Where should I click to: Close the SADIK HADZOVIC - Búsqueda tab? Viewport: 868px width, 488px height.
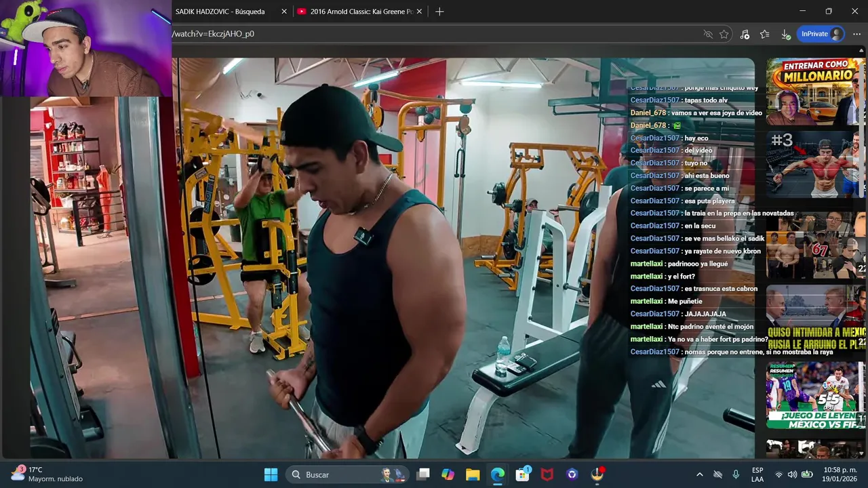[284, 12]
